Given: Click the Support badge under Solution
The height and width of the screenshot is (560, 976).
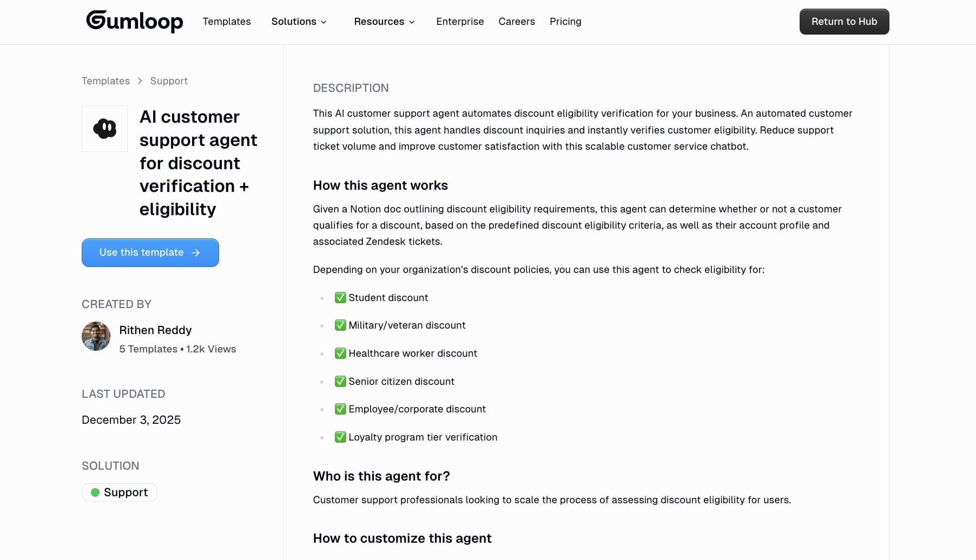Looking at the screenshot, I should pyautogui.click(x=119, y=492).
